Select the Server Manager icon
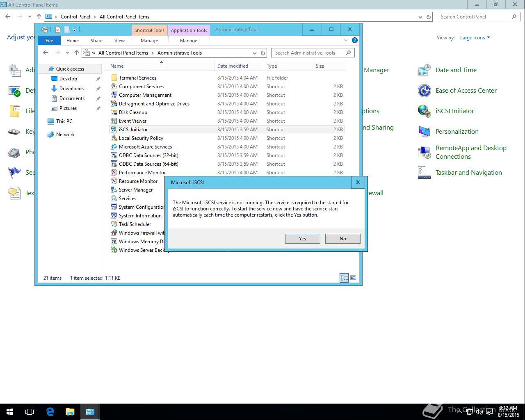Viewport: 525px width, 420px height. tap(114, 190)
